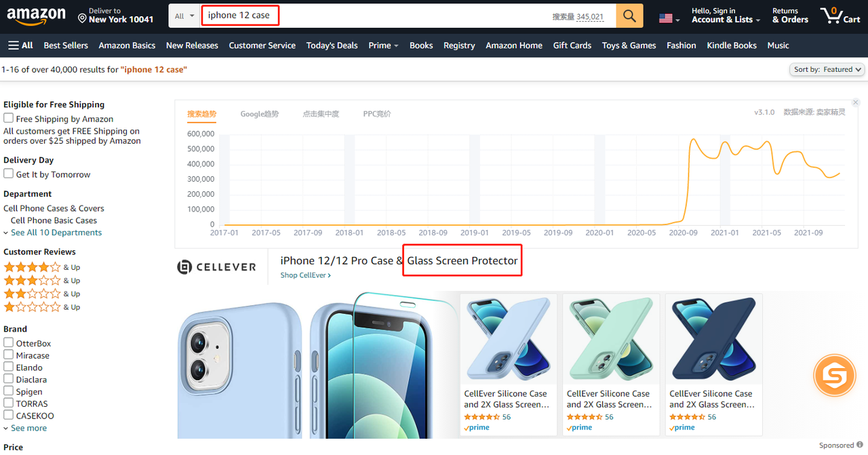The height and width of the screenshot is (455, 868).
Task: Select OtterBox brand checkbox
Action: click(9, 342)
